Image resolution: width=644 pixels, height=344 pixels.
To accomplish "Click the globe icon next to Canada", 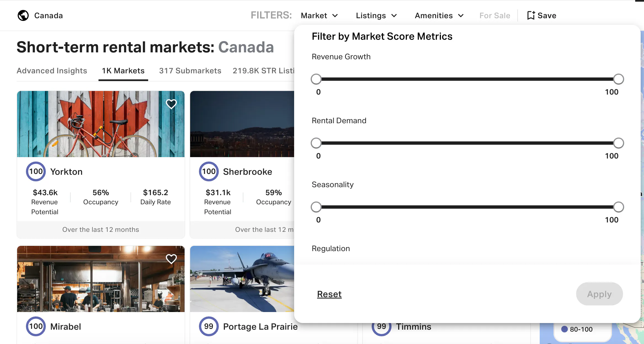I will pyautogui.click(x=23, y=15).
